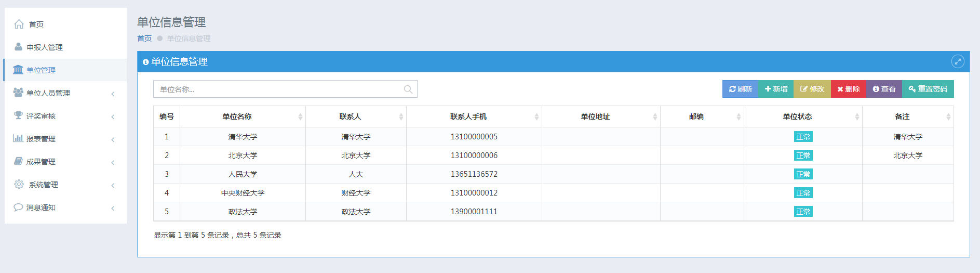980x273 pixels.
Task: Click contact cell 人大
Action: tap(356, 174)
